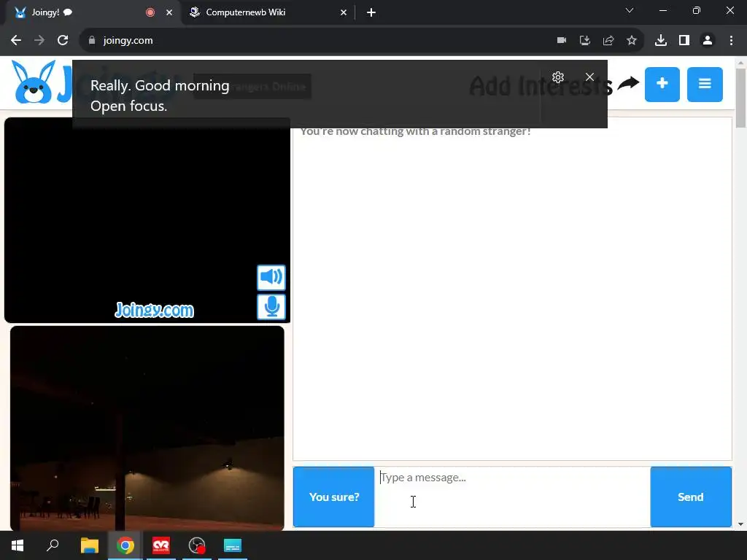
Task: Open a new browser tab
Action: [371, 12]
